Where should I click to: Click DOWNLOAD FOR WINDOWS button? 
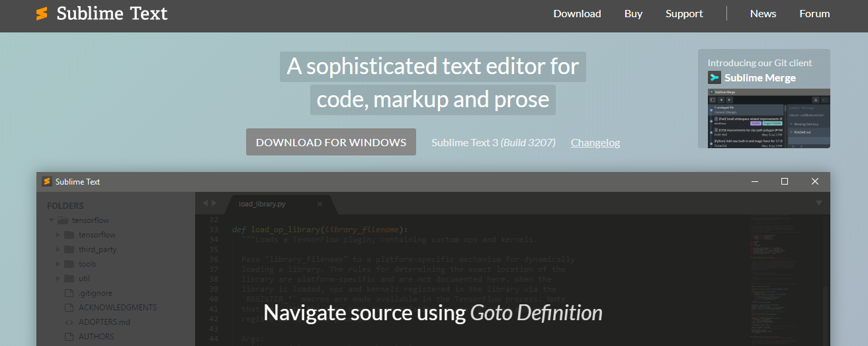point(331,142)
